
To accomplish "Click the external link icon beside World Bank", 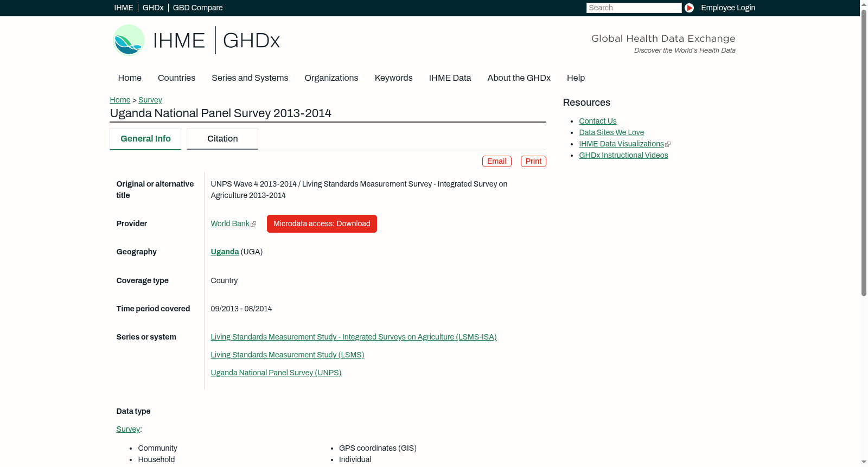I will pyautogui.click(x=253, y=224).
